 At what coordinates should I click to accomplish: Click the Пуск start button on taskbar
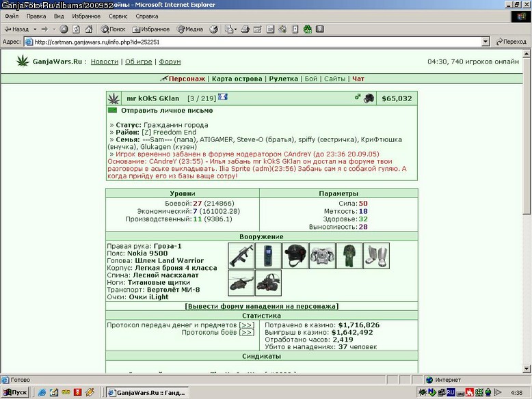pyautogui.click(x=15, y=393)
